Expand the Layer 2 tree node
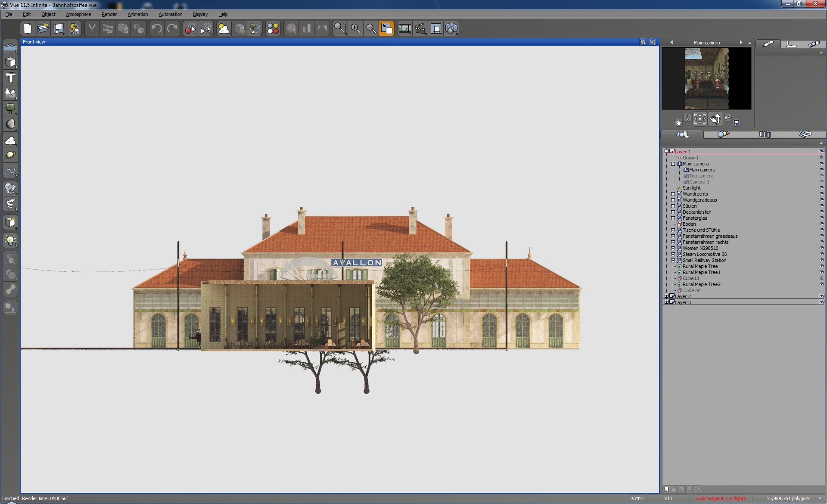Image resolution: width=827 pixels, height=504 pixels. click(666, 296)
